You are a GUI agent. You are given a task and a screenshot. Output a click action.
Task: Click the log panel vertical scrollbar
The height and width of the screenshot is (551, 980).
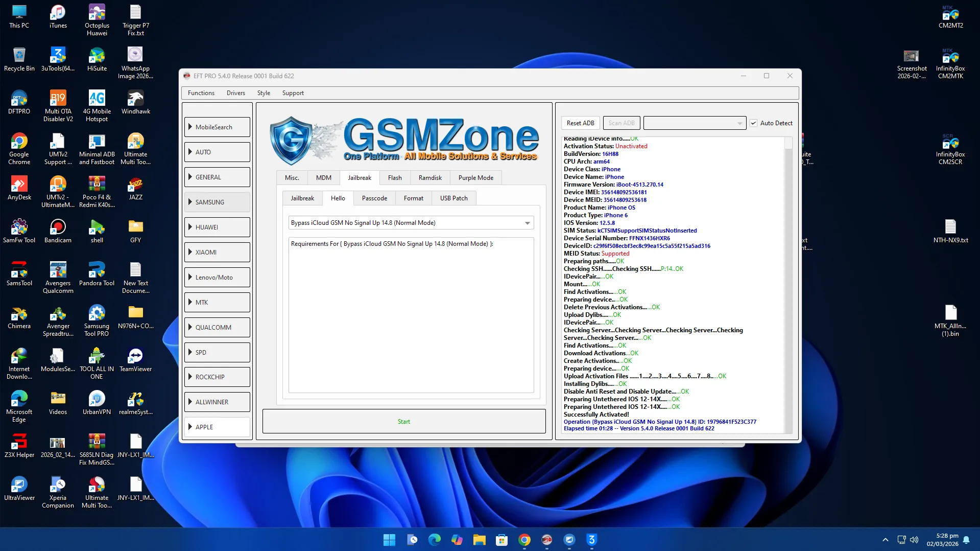click(x=788, y=286)
